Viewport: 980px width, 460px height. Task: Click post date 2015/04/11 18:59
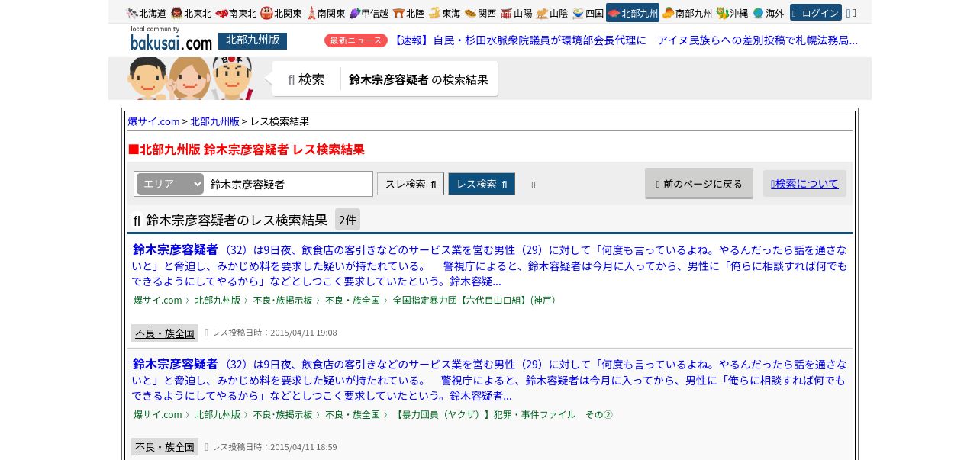(304, 446)
